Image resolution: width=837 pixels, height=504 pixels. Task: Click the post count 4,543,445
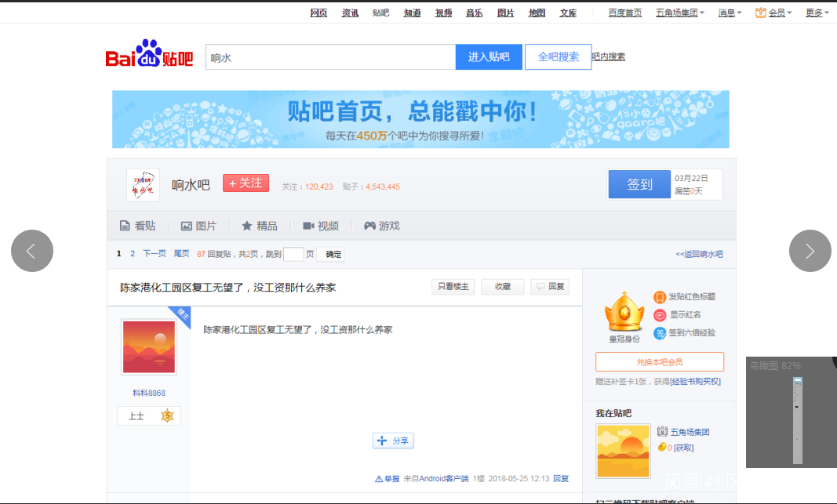383,187
